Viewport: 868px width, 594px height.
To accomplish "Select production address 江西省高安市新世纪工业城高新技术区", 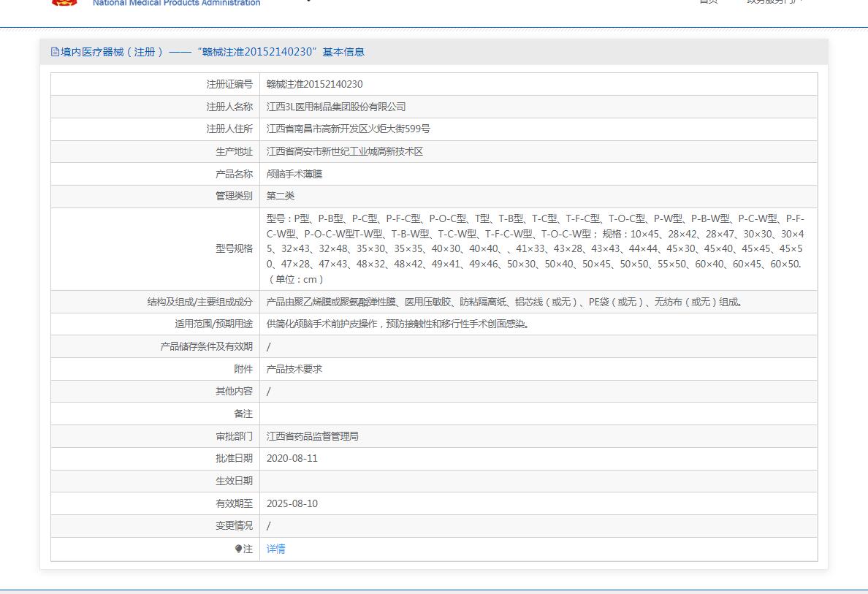I will point(344,152).
